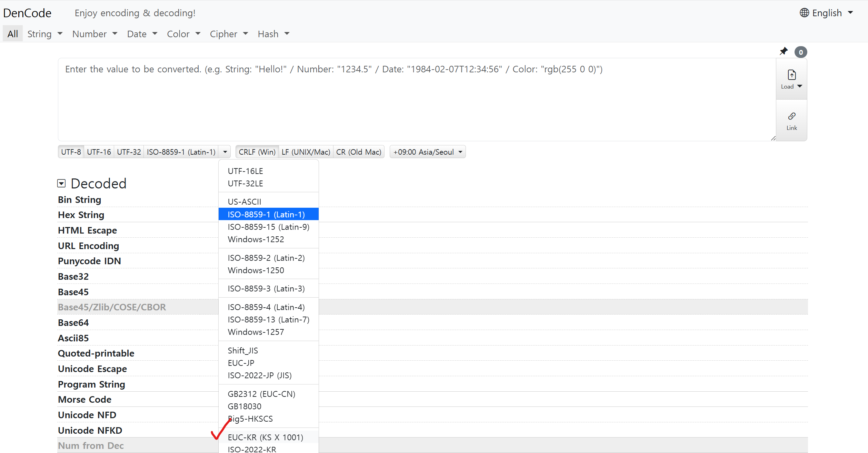Click the pinned count badge showing 0
Image resolution: width=868 pixels, height=453 pixels.
point(801,52)
